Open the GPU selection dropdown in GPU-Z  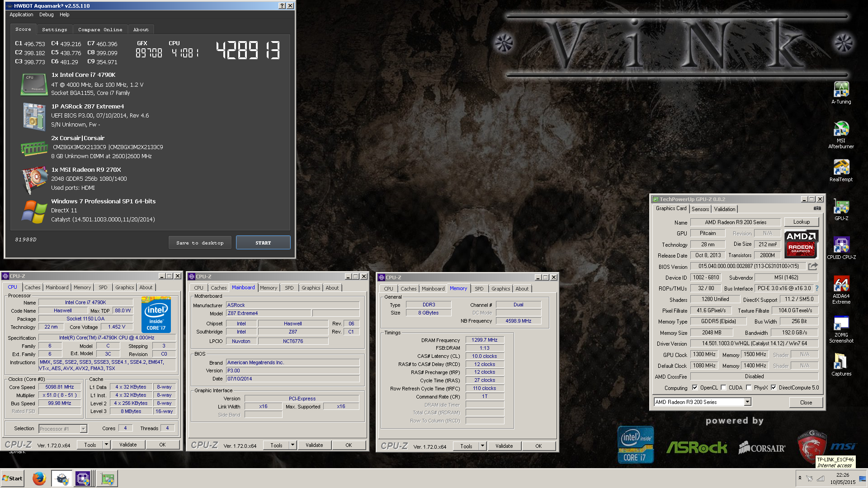coord(747,402)
